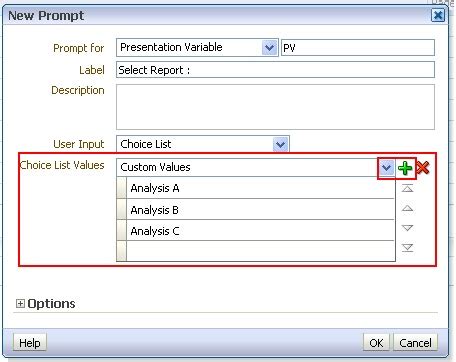Expand the Options section

tap(20, 303)
